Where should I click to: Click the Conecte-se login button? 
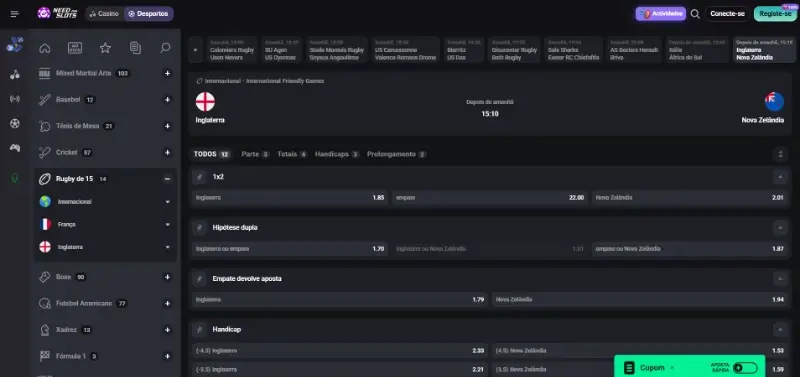point(727,14)
